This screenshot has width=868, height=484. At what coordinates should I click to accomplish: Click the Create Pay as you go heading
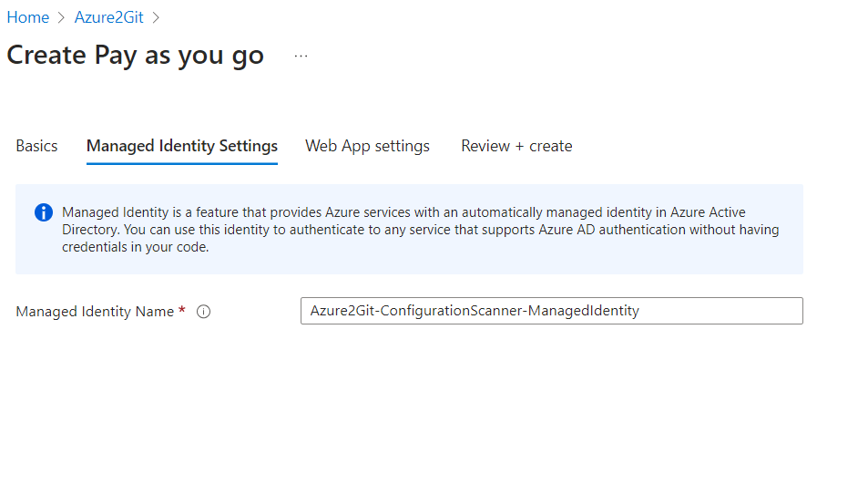tap(135, 56)
